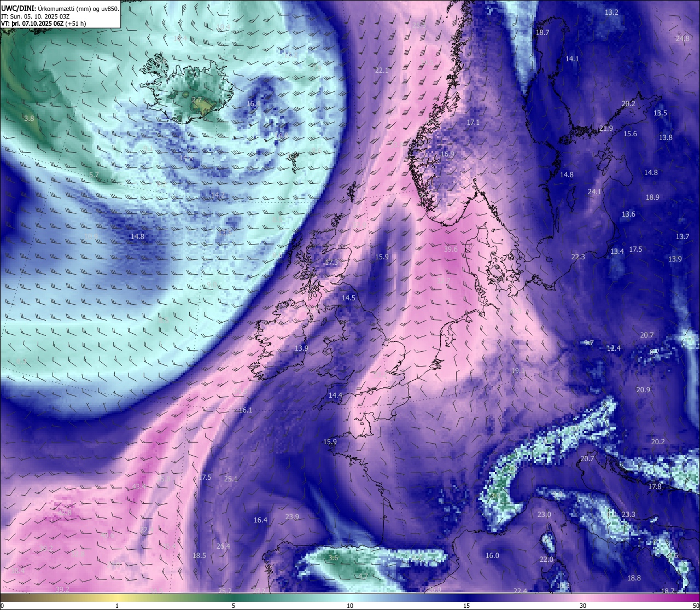Click the 50 tick on colour scale
Image resolution: width=700 pixels, height=610 pixels.
tap(696, 606)
